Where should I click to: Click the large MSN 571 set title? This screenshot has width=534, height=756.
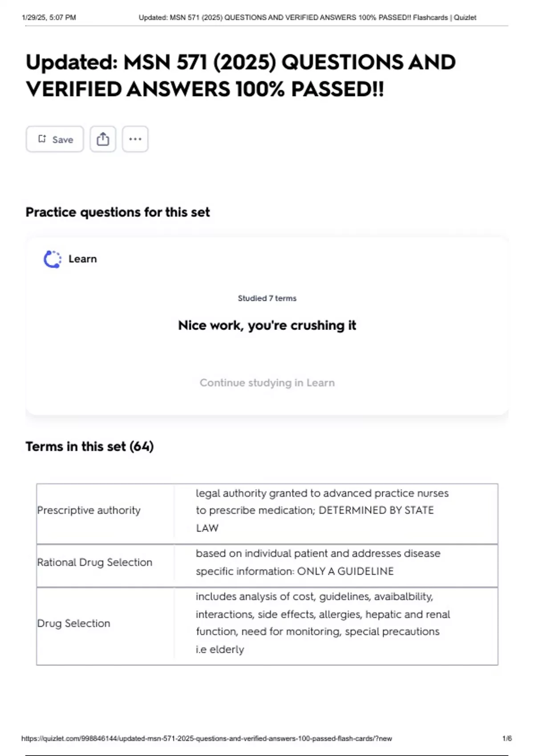pos(240,75)
